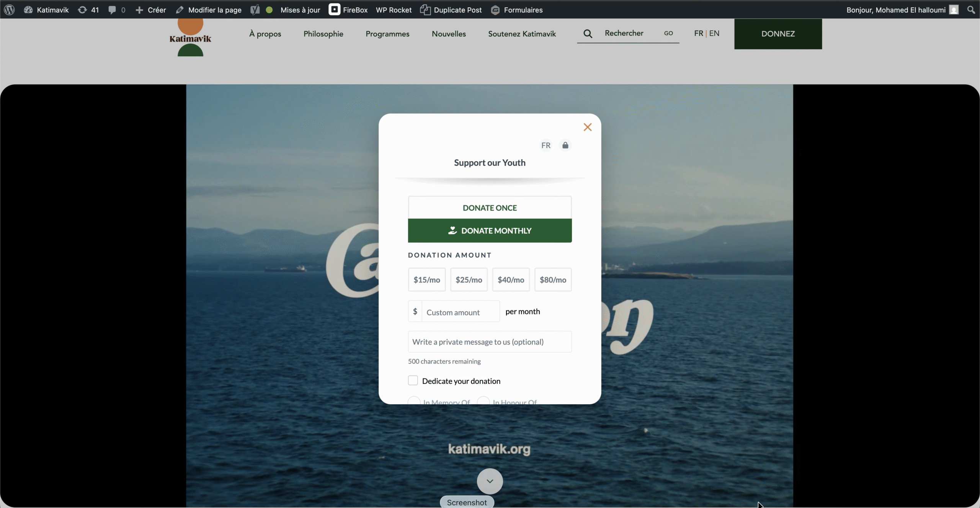Click the FireBox toolbar item
This screenshot has width=980, height=508.
pyautogui.click(x=348, y=10)
